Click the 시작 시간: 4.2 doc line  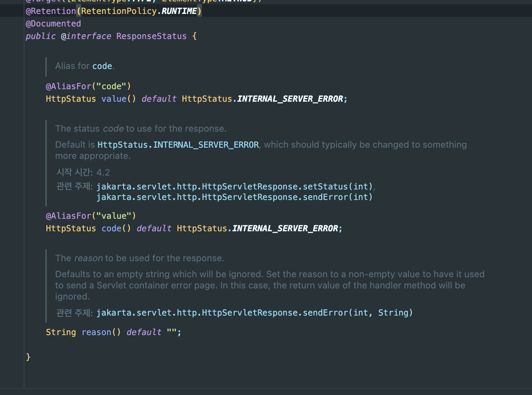coord(83,172)
